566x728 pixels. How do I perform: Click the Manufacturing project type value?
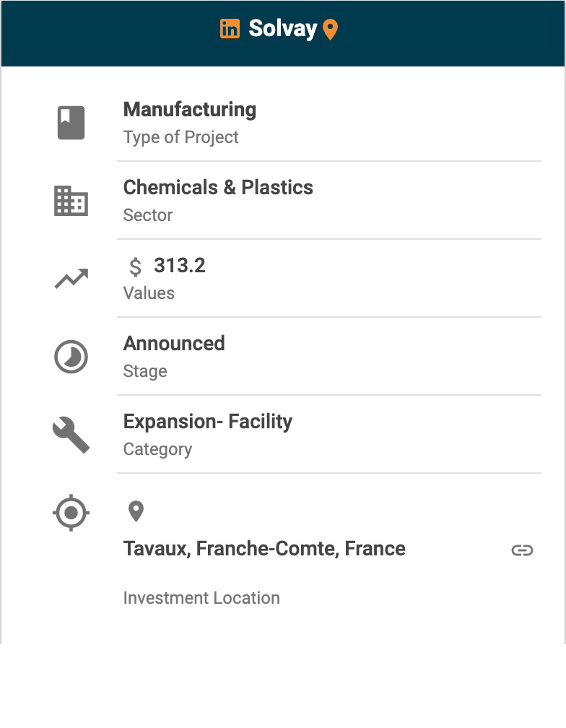click(190, 110)
